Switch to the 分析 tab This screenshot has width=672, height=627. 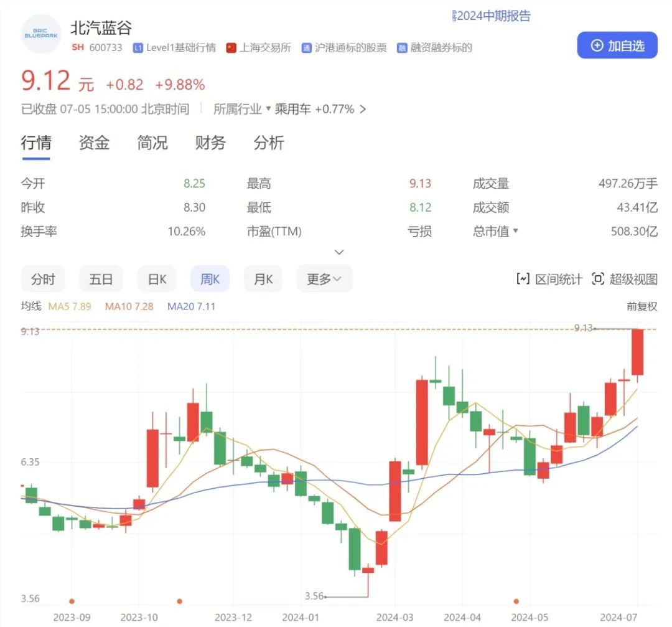(x=269, y=143)
